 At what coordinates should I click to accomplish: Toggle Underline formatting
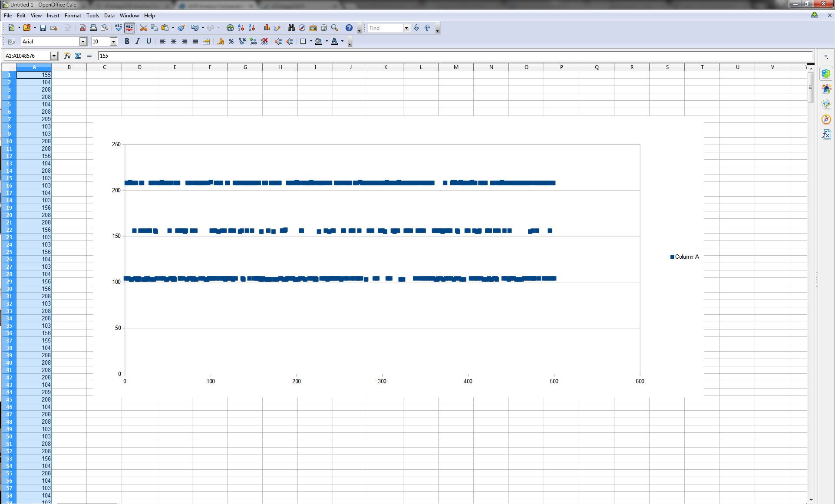[149, 41]
